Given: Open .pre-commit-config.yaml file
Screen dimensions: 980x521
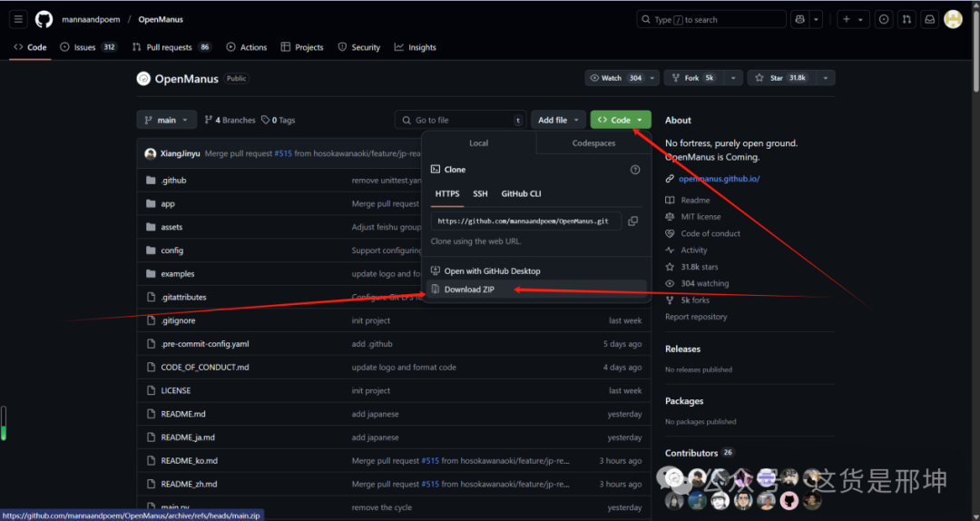Looking at the screenshot, I should pyautogui.click(x=204, y=344).
